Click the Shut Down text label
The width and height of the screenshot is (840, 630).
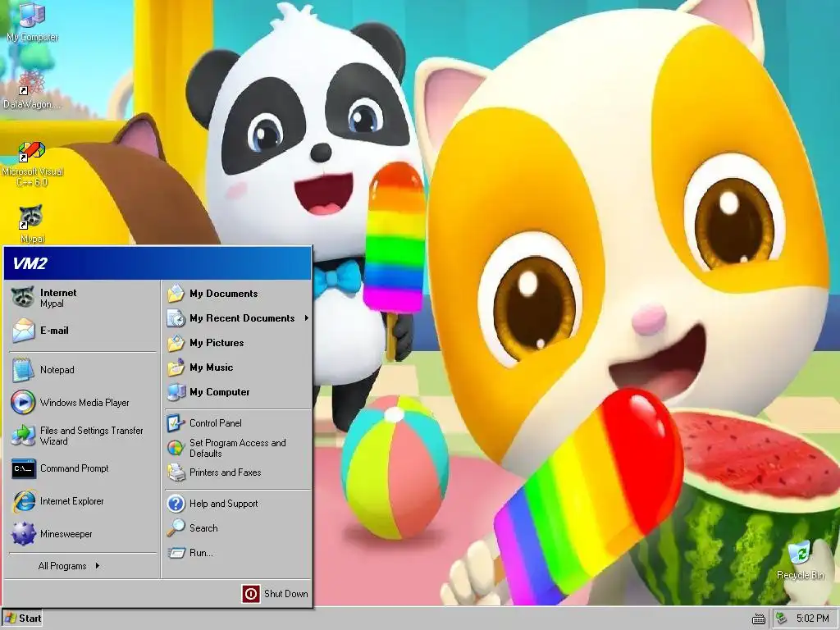click(x=285, y=594)
